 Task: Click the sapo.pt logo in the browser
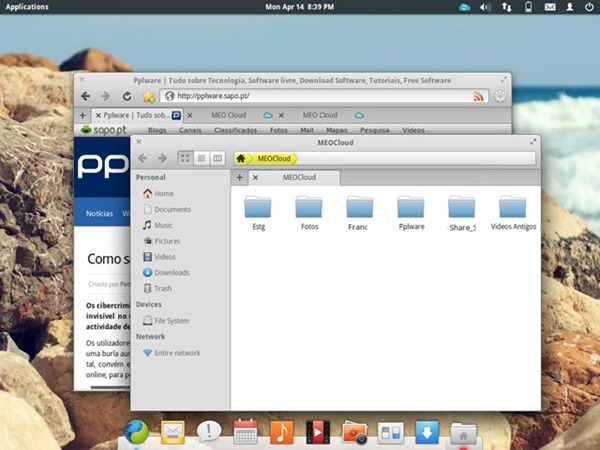pyautogui.click(x=104, y=130)
